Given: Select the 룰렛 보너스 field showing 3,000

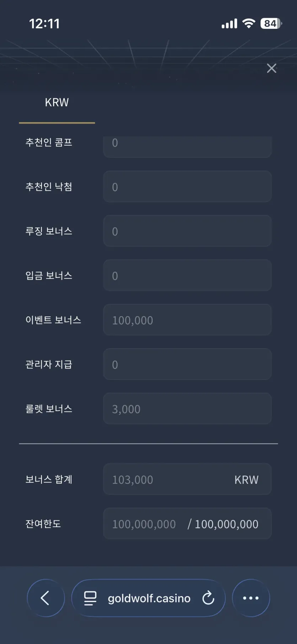Looking at the screenshot, I should pos(187,409).
